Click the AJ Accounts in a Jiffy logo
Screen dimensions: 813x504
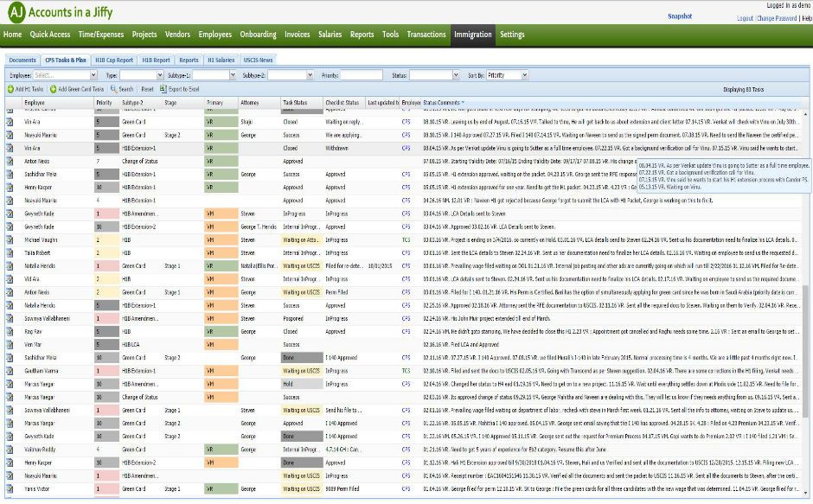coord(60,12)
